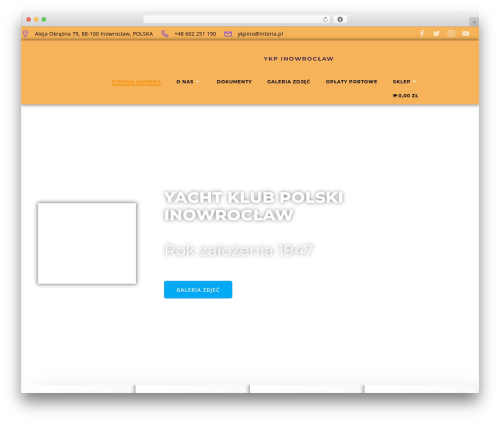Open the Instagram social link
The height and width of the screenshot is (423, 500).
pos(451,33)
